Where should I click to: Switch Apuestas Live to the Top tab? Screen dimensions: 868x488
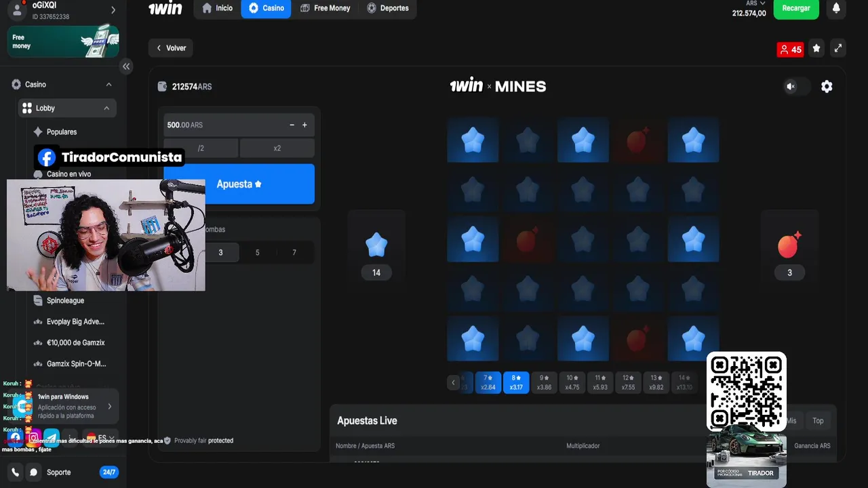[x=818, y=421]
